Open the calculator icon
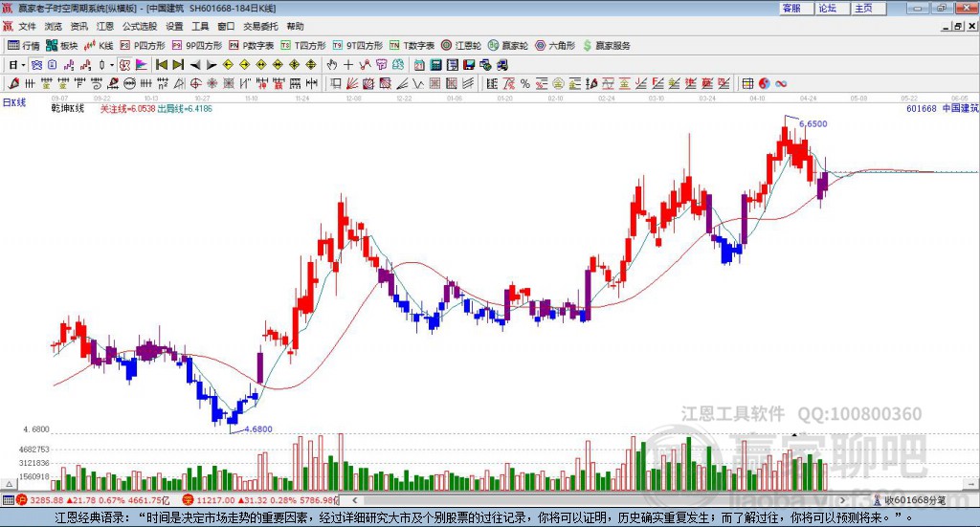 [x=435, y=65]
